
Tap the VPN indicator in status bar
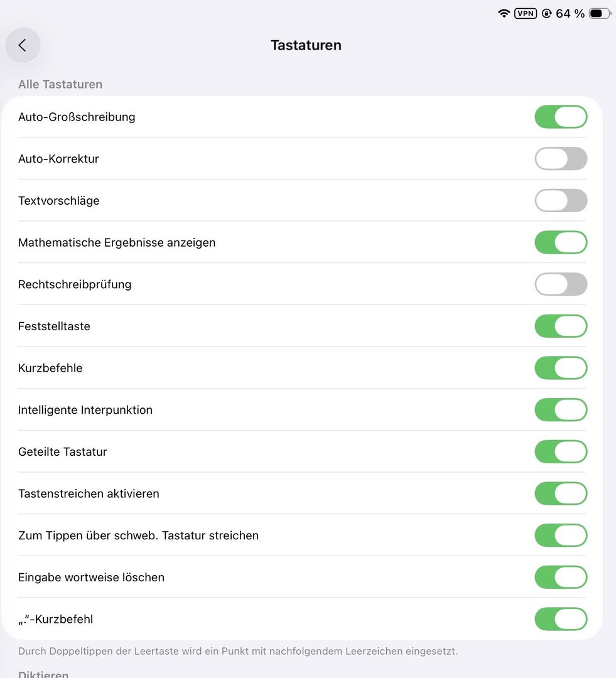[x=526, y=13]
